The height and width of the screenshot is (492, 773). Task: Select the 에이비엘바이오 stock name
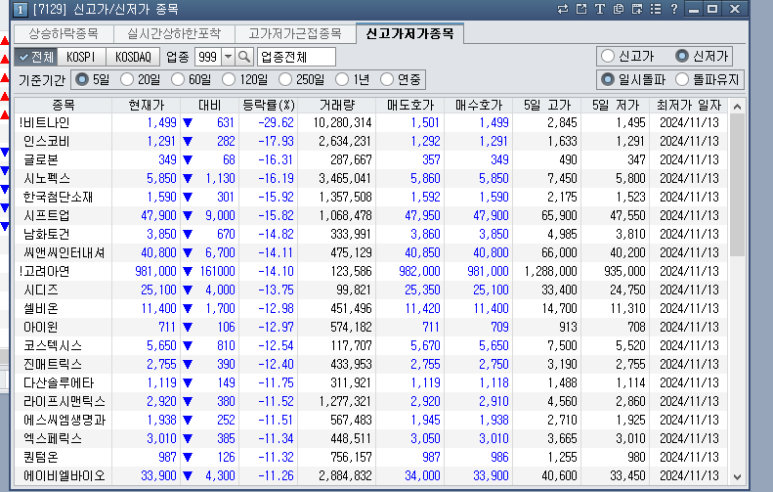(x=65, y=476)
